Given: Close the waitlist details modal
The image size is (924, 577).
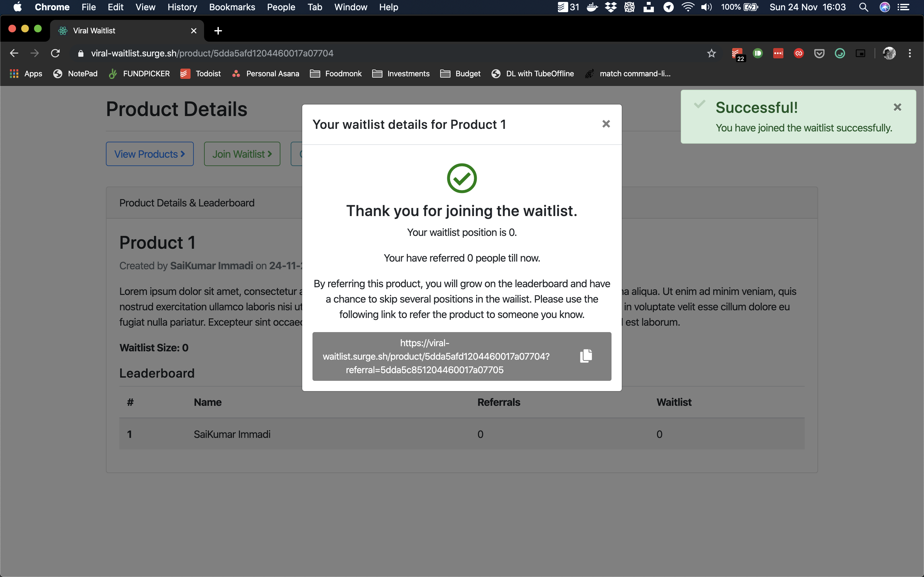Looking at the screenshot, I should [x=606, y=124].
